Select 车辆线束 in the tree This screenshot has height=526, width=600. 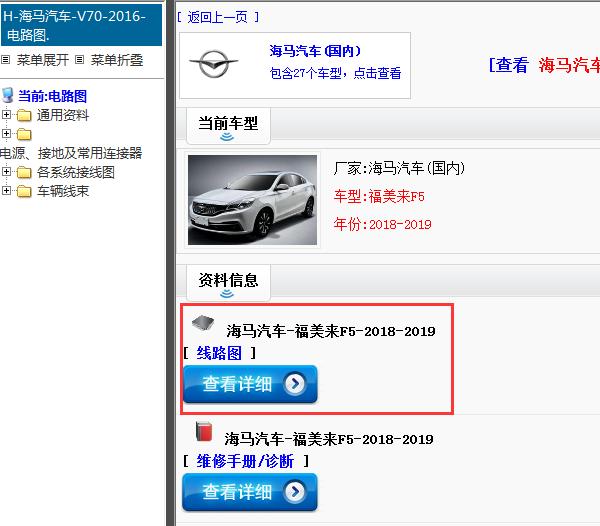[63, 191]
